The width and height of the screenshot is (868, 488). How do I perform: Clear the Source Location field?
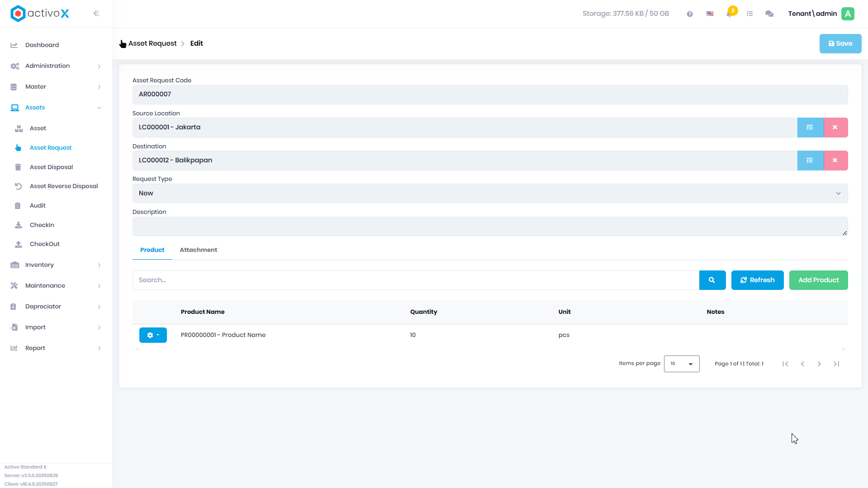click(835, 128)
